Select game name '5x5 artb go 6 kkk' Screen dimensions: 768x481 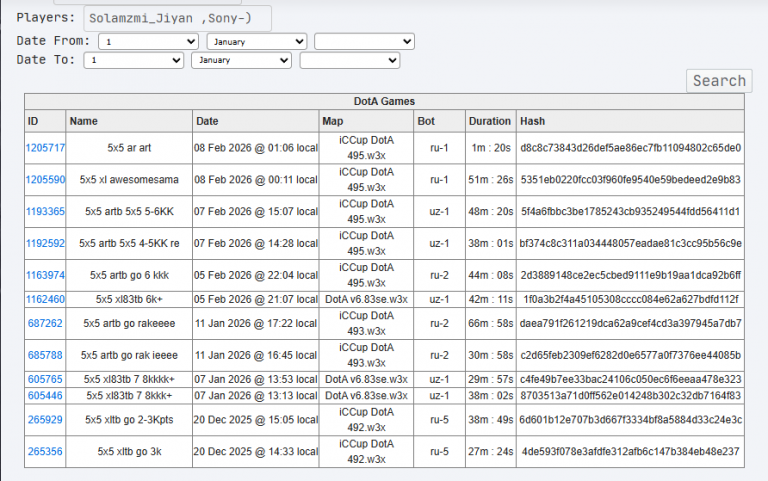click(129, 275)
